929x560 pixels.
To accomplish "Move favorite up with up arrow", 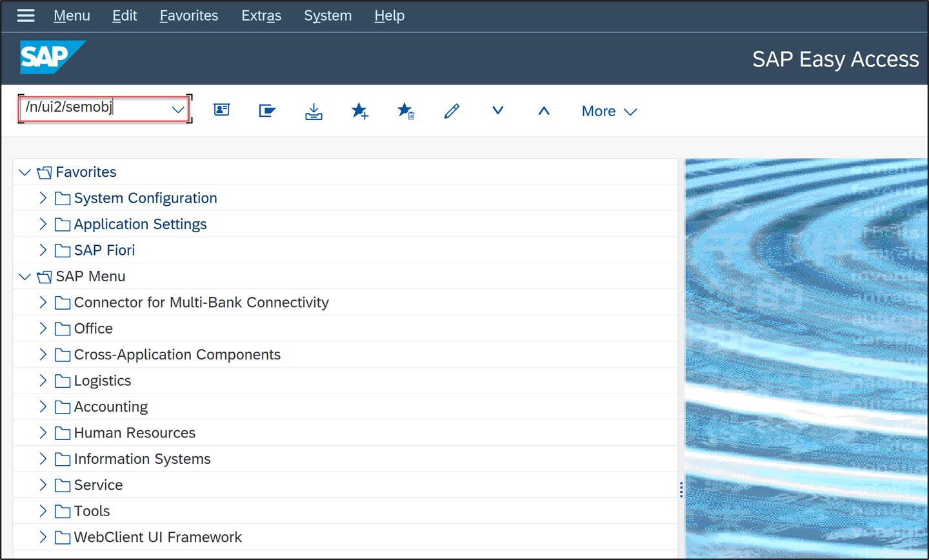I will click(x=544, y=111).
